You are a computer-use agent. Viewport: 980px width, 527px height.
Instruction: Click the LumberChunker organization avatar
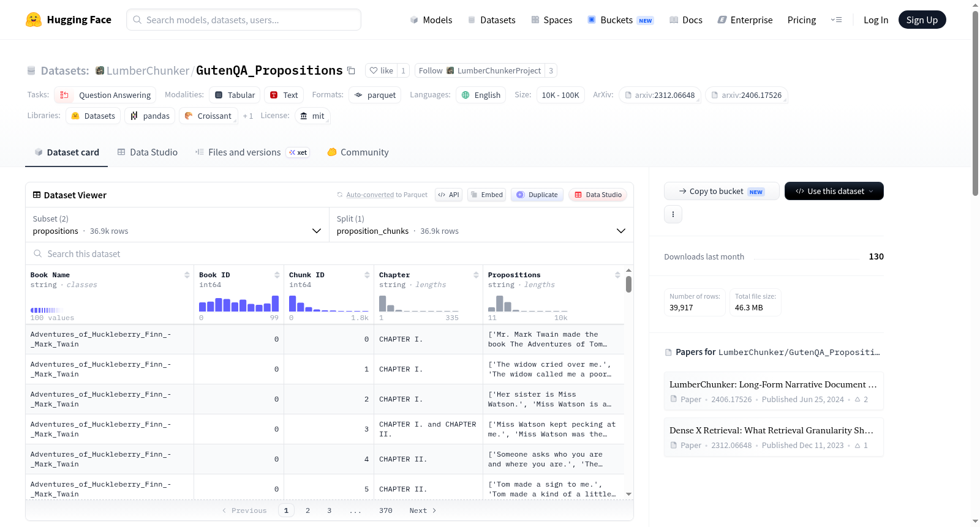point(100,70)
